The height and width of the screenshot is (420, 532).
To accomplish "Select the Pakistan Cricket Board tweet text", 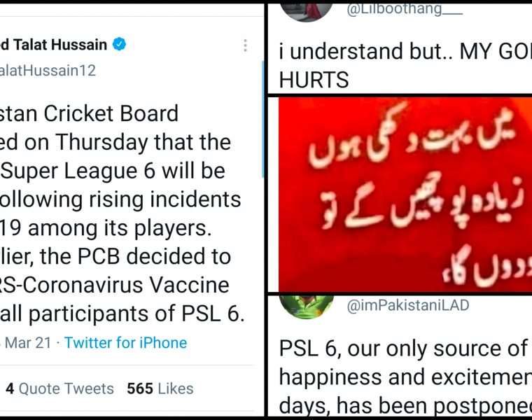I will click(x=120, y=213).
